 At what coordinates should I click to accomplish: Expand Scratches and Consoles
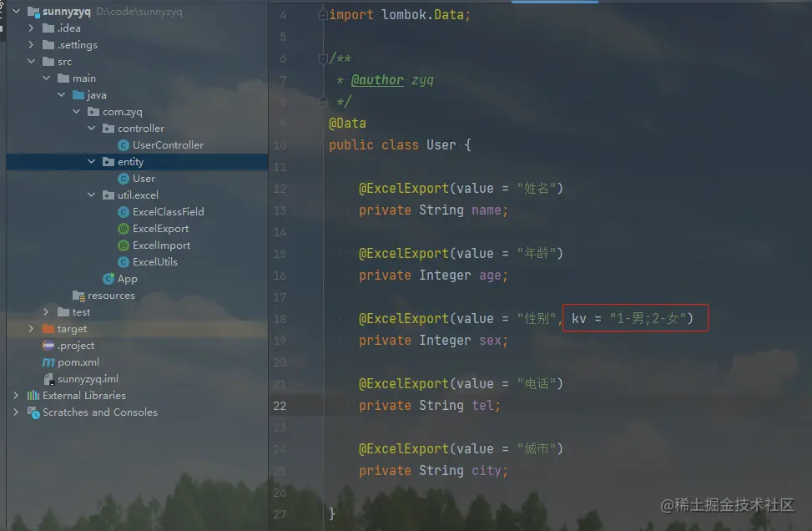pos(16,412)
